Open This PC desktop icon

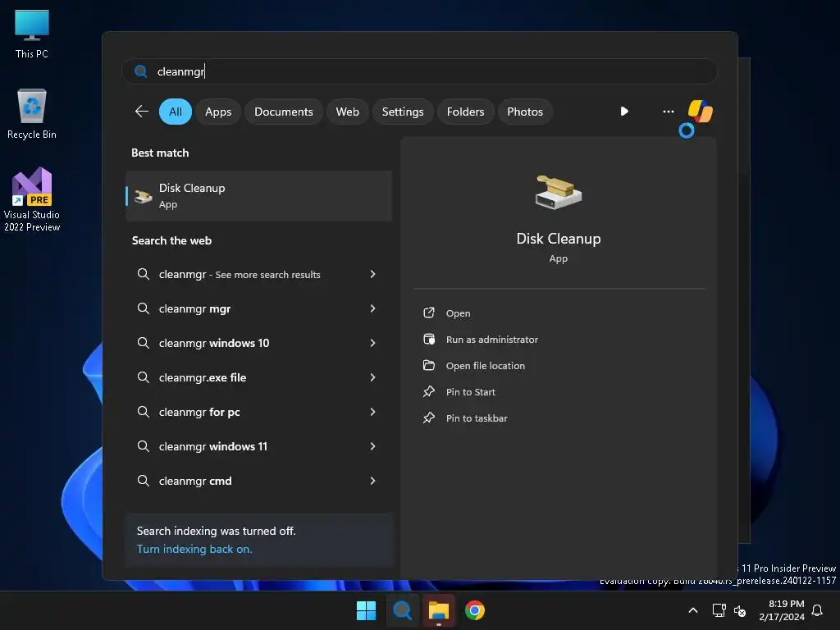(x=32, y=34)
